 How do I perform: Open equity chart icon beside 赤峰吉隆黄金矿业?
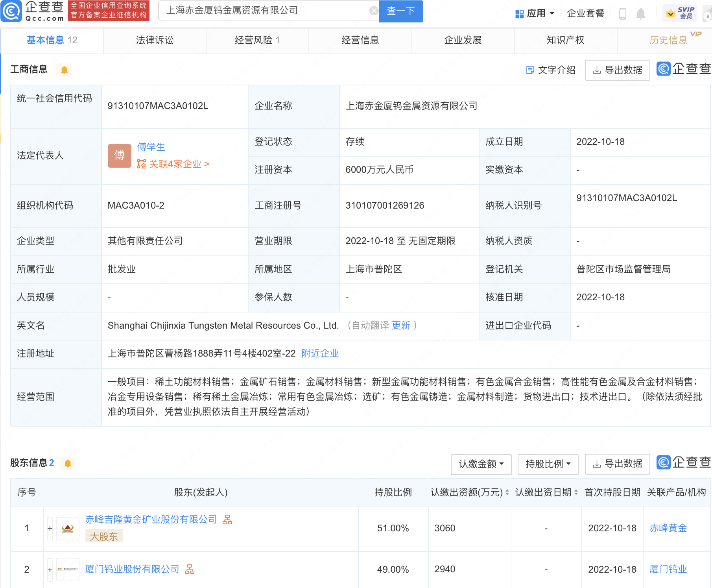pyautogui.click(x=227, y=520)
